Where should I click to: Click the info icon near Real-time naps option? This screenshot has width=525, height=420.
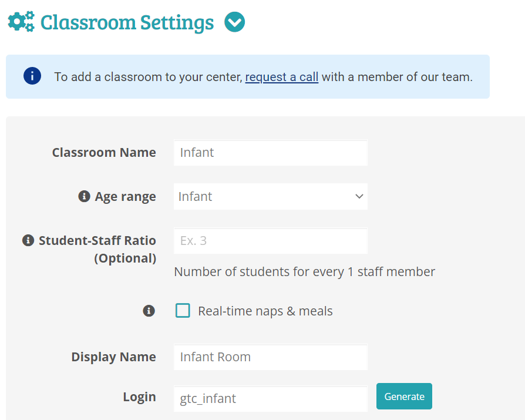[x=149, y=311]
